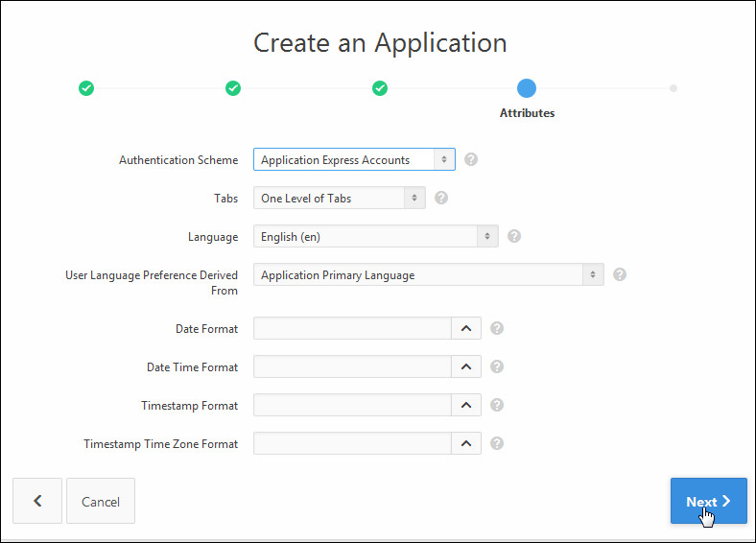Click help icon for Timestamp Time Zone Format
The width and height of the screenshot is (756, 543).
click(x=497, y=443)
